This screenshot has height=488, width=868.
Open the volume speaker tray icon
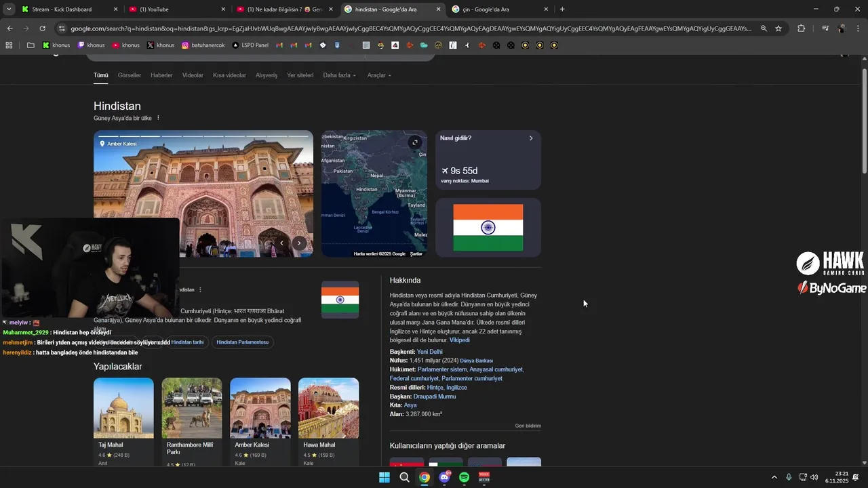point(814,477)
